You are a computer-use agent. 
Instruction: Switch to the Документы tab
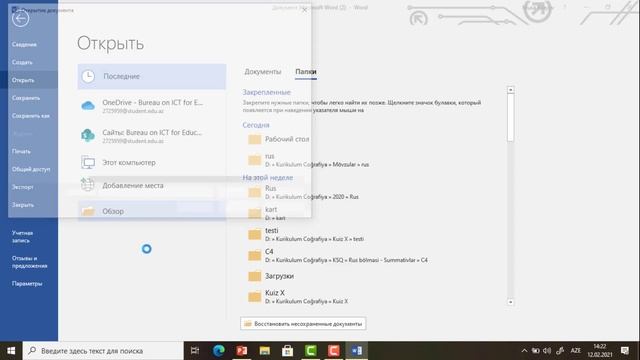[x=262, y=71]
